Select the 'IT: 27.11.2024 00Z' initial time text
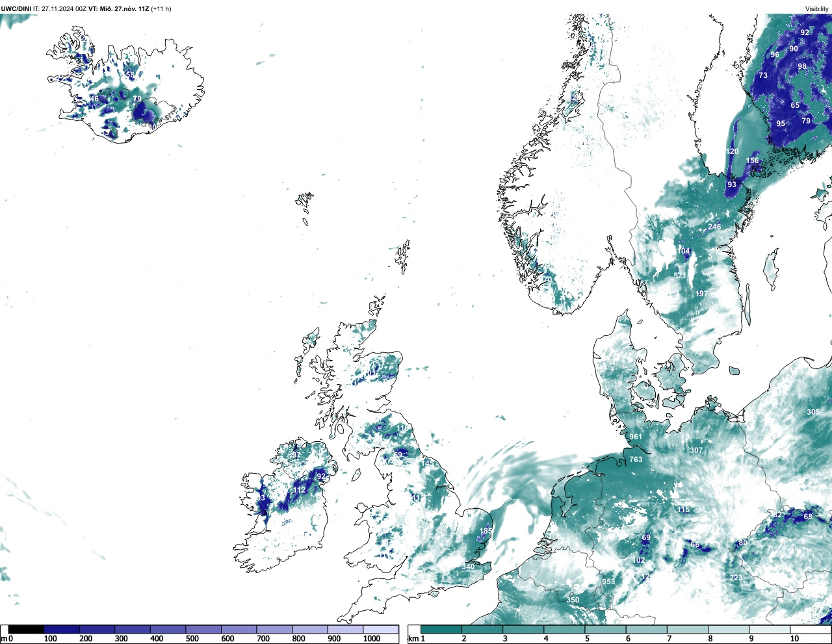Image resolution: width=832 pixels, height=644 pixels. [60, 8]
